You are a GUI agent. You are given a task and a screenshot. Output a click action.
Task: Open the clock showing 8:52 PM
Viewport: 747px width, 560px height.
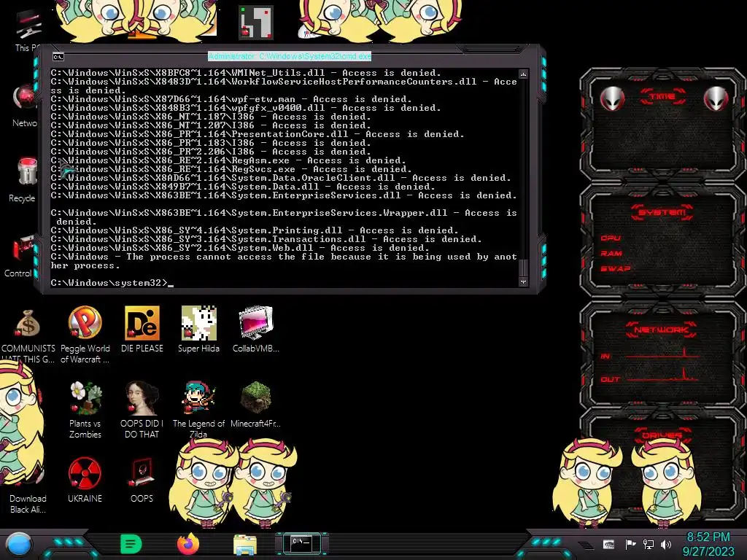point(708,544)
